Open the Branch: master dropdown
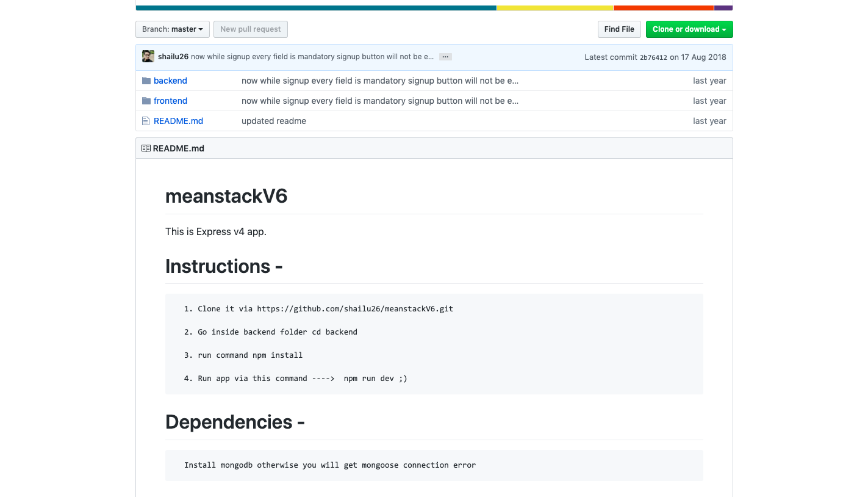 [x=173, y=29]
